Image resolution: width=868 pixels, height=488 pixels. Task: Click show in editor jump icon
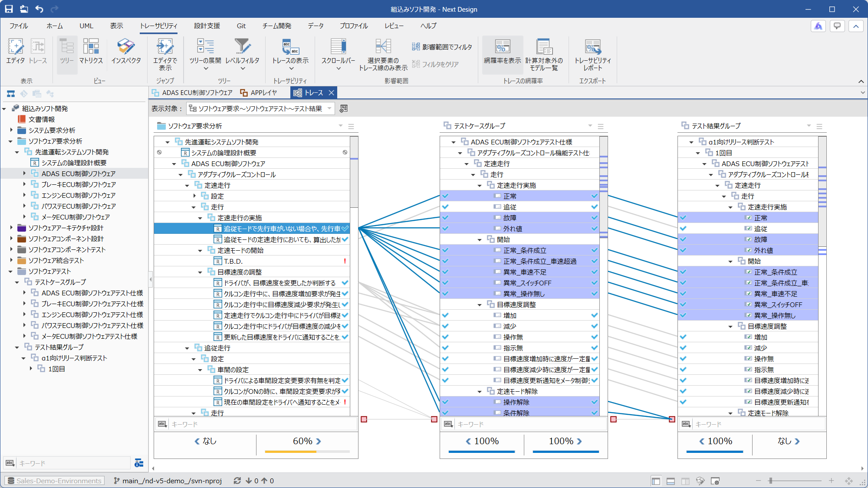(x=165, y=47)
